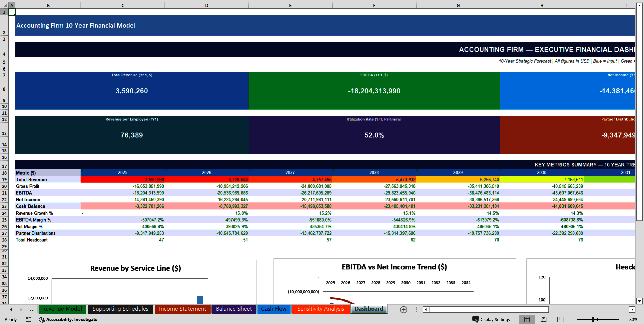This screenshot has height=324, width=644.
Task: Click the next-sheet navigation arrow
Action: tap(21, 310)
